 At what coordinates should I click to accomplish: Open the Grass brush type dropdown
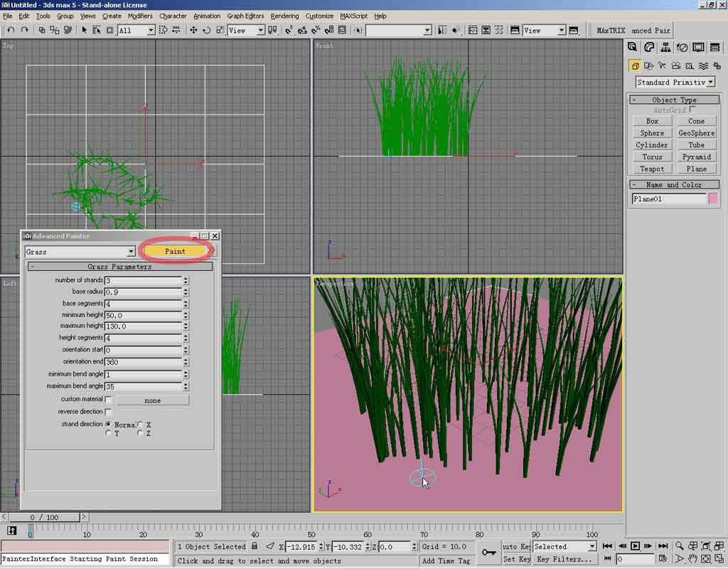(131, 252)
